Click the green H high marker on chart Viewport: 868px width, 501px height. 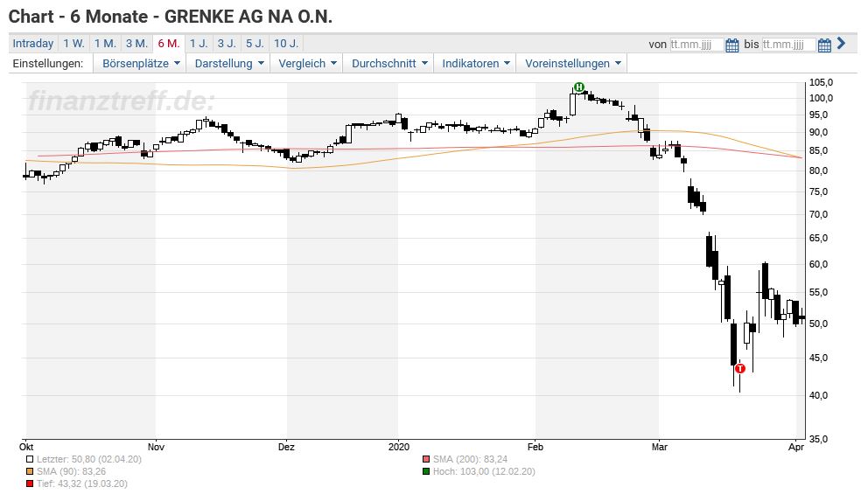tap(579, 87)
